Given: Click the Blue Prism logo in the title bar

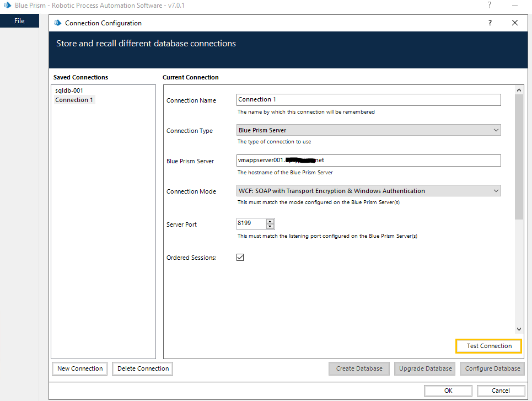Looking at the screenshot, I should click(8, 6).
